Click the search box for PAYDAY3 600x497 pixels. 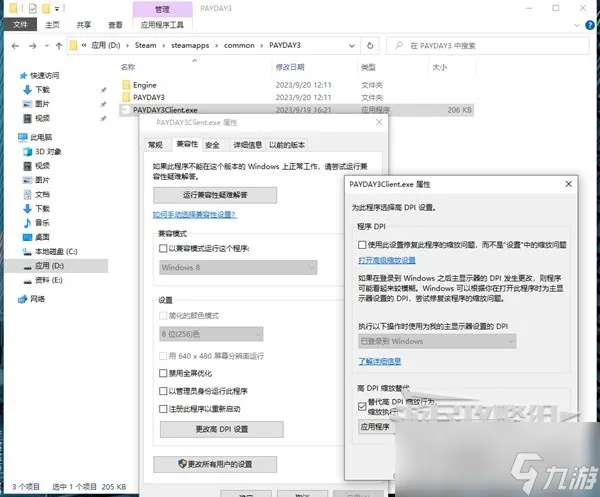[488, 46]
